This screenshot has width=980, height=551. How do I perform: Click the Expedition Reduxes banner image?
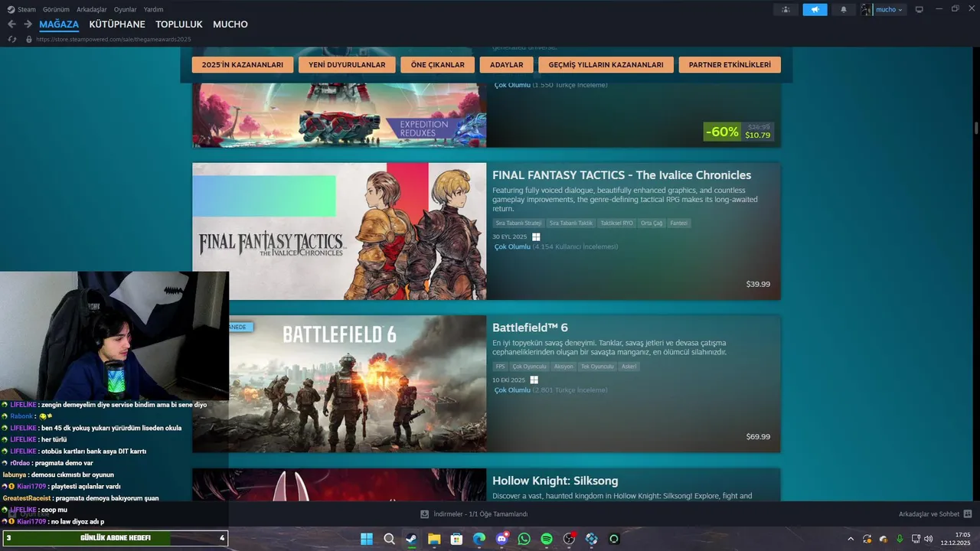[x=339, y=115]
